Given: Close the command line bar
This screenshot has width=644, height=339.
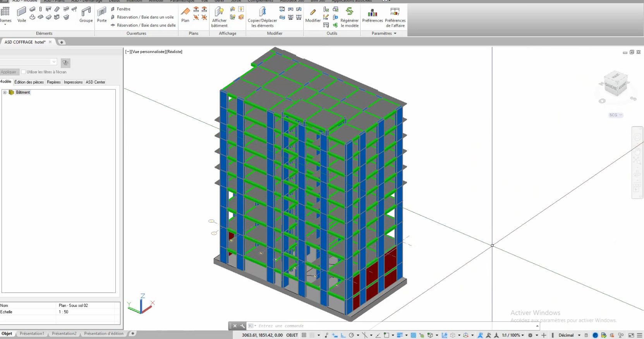Looking at the screenshot, I should tap(235, 326).
